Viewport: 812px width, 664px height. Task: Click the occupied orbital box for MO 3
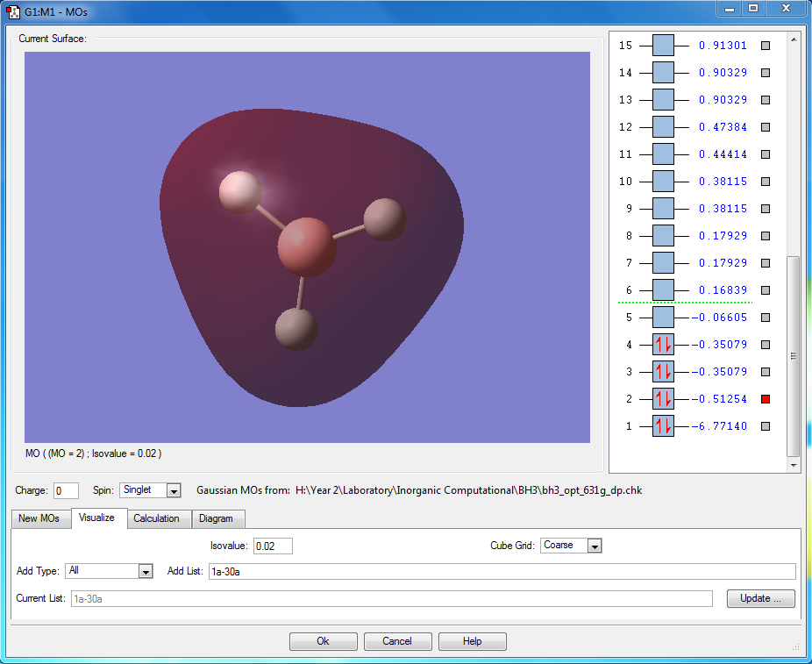coord(663,372)
